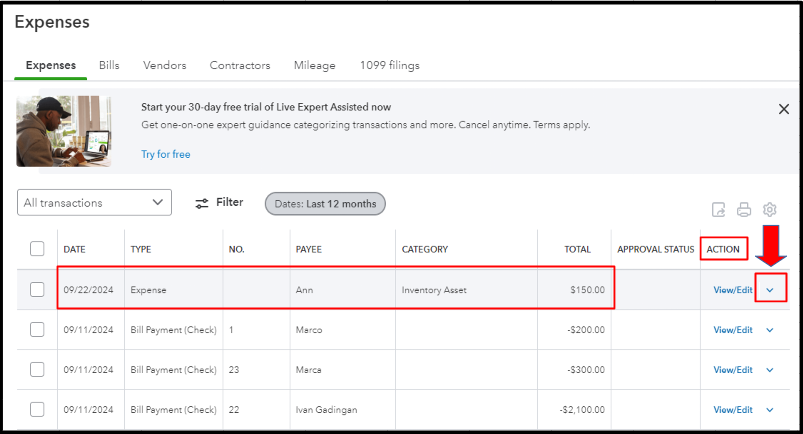Dismiss the Live Expert Assisted banner
This screenshot has height=434, width=803.
pos(783,109)
